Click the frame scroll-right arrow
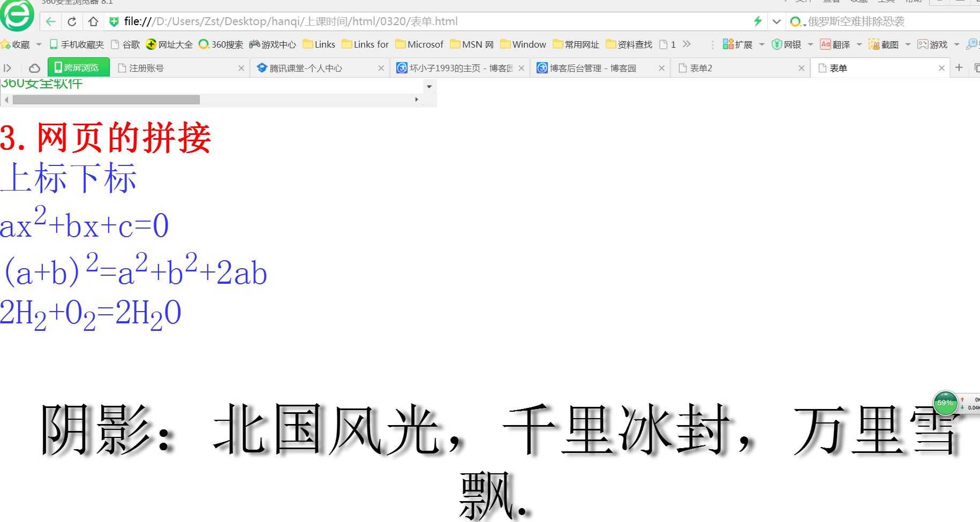 (417, 100)
